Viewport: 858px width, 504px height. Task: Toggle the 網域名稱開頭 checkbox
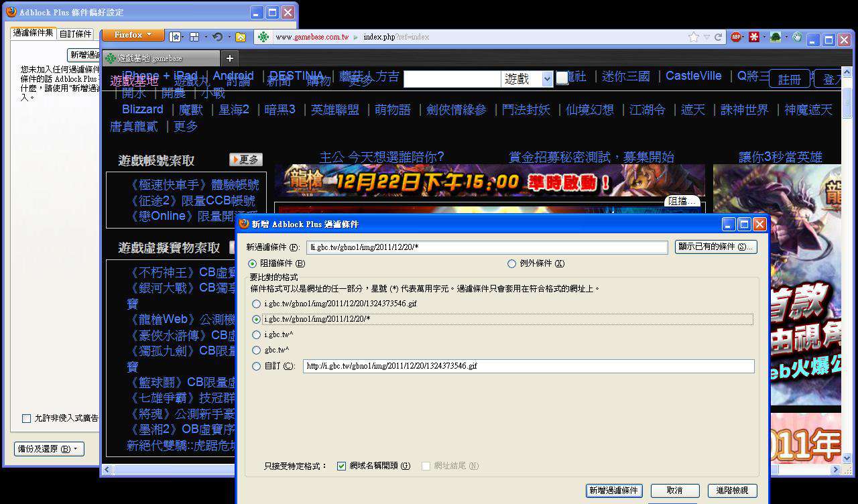point(342,466)
